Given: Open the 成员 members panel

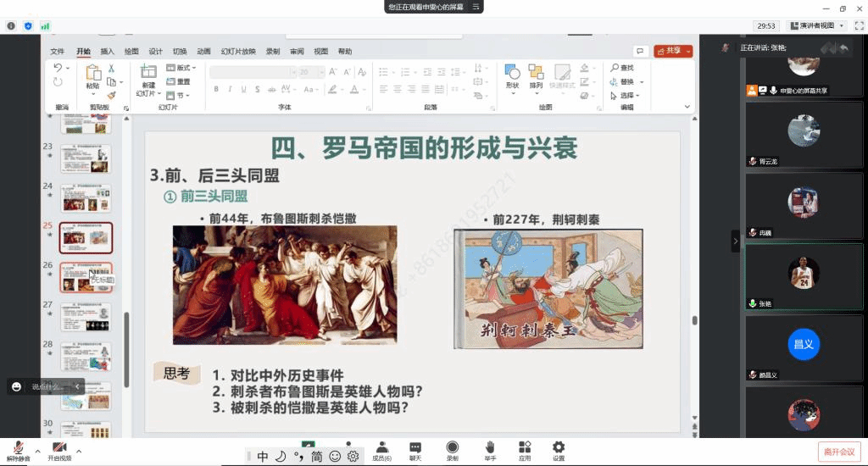Looking at the screenshot, I should point(381,450).
